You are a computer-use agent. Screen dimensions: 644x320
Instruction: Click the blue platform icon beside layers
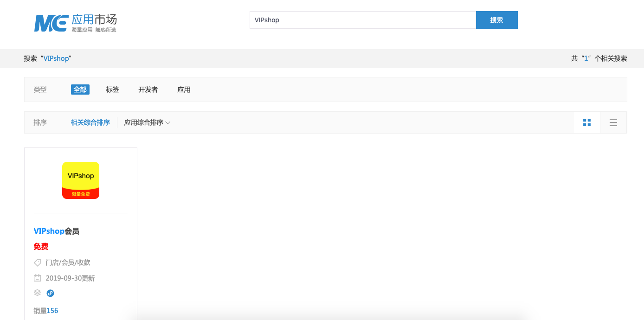(51, 293)
